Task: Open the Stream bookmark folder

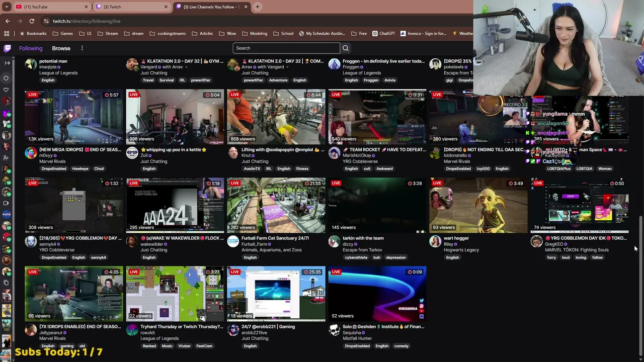Action: (108, 34)
